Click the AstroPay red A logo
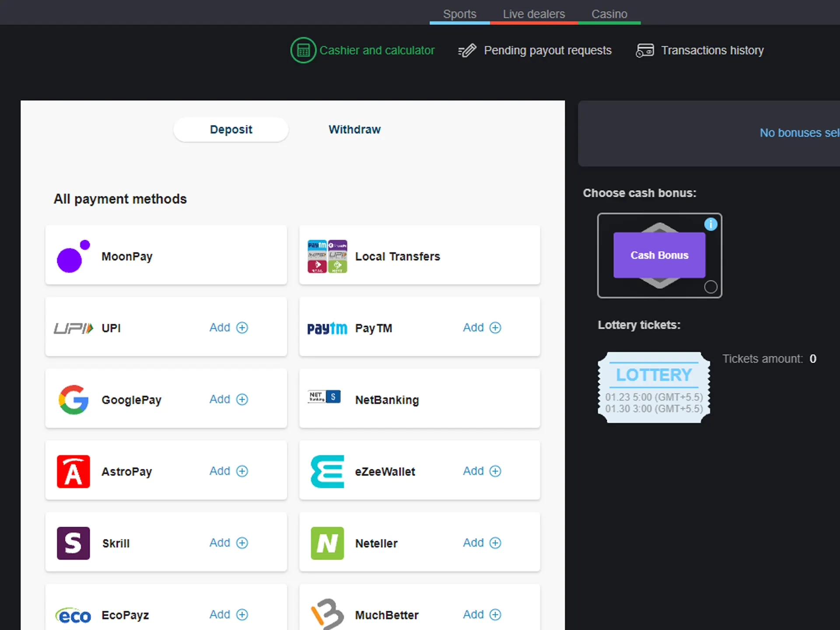This screenshot has height=630, width=840. [73, 472]
